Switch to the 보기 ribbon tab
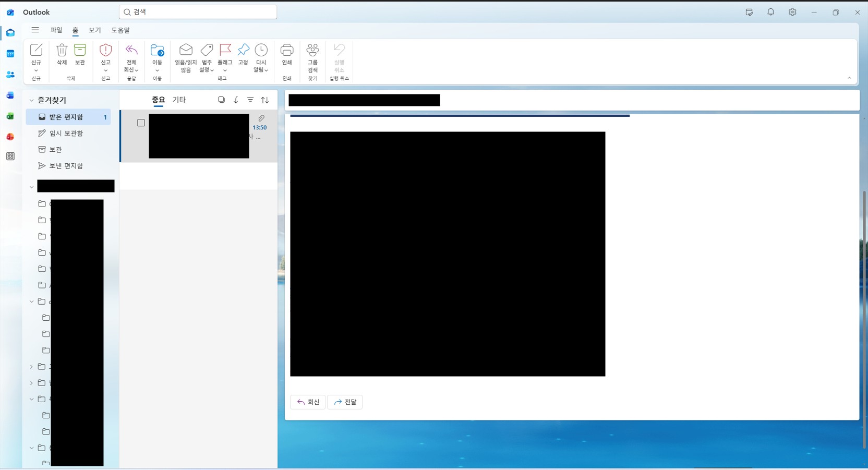This screenshot has height=470, width=868. coord(95,30)
